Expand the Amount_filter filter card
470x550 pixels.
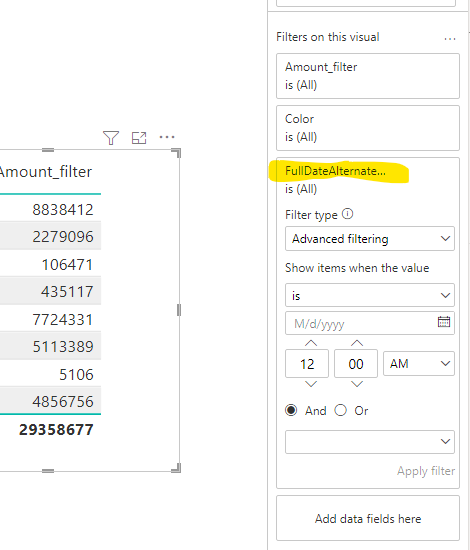tap(368, 76)
